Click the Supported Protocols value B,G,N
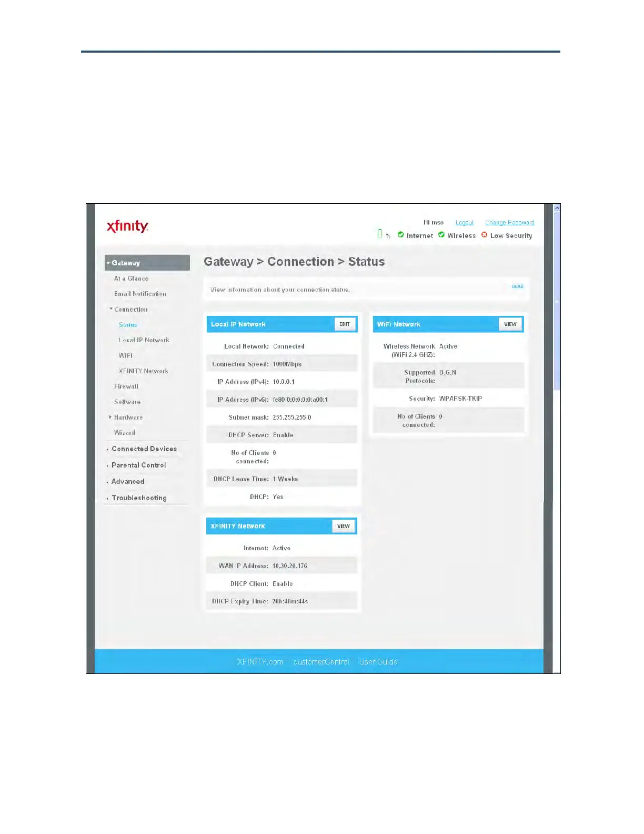The width and height of the screenshot is (644, 834). tap(448, 373)
